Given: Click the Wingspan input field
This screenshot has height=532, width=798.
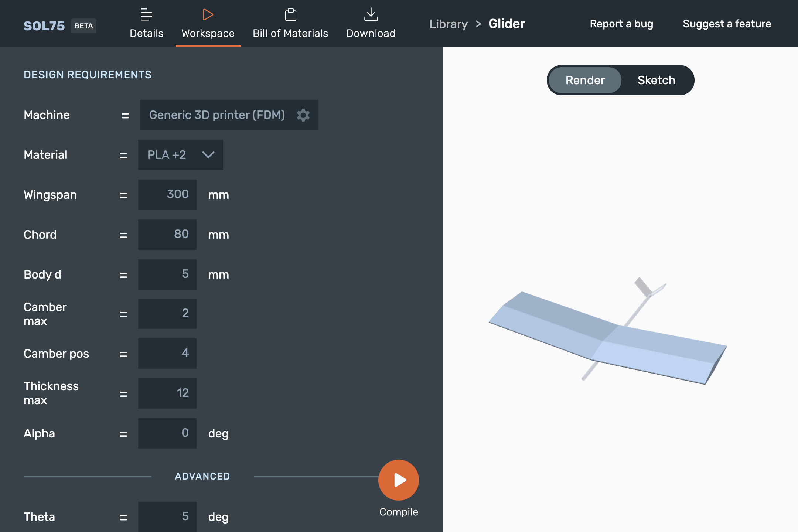Looking at the screenshot, I should pyautogui.click(x=167, y=195).
